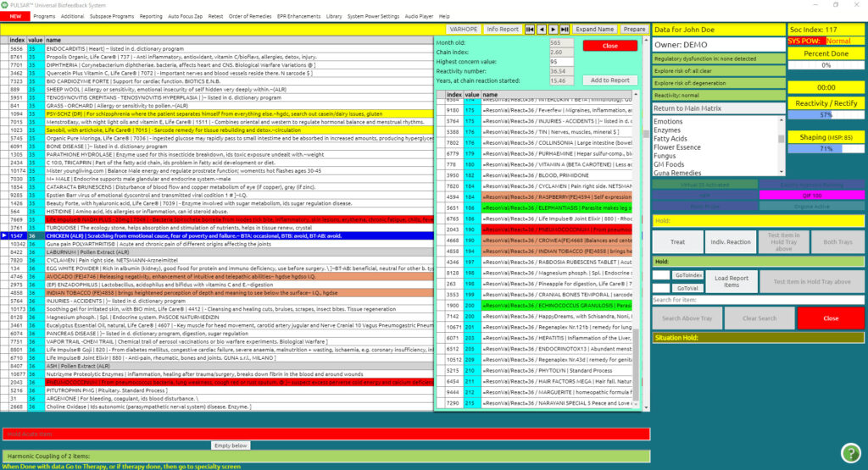Toggle the magenta QIF 100 indicator

(813, 195)
